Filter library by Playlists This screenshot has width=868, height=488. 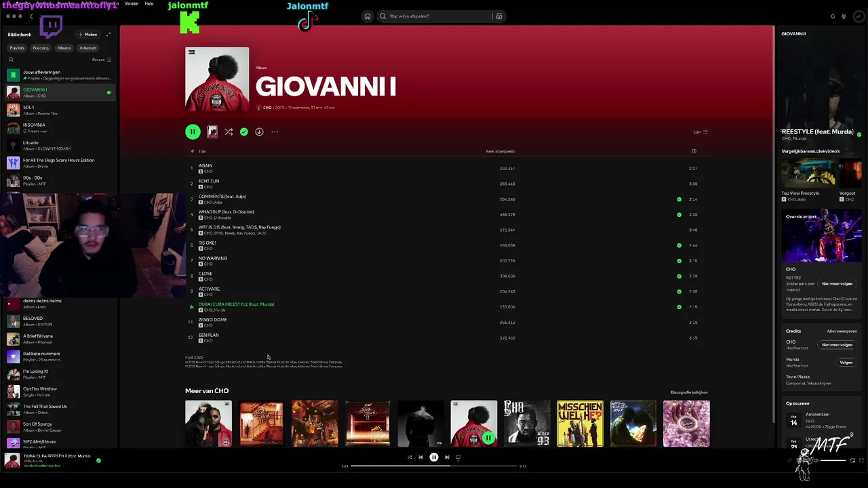(17, 48)
